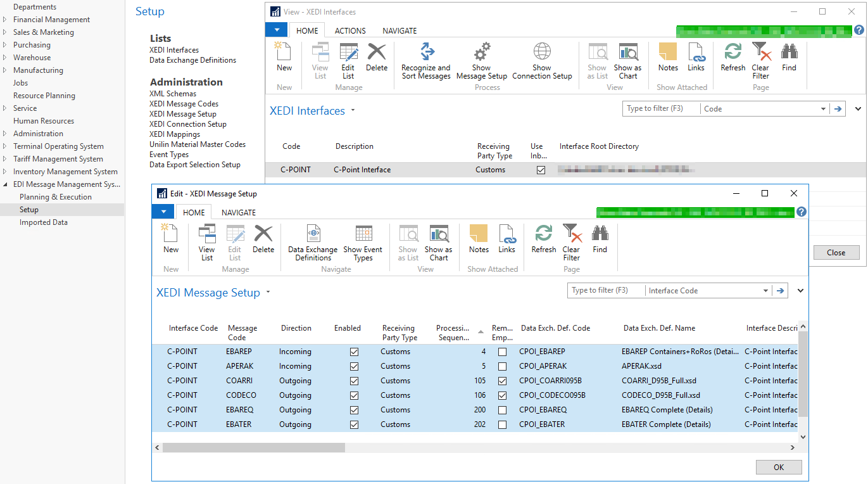The height and width of the screenshot is (484, 868).
Task: Refresh the XEDI Interfaces list
Action: pyautogui.click(x=733, y=57)
